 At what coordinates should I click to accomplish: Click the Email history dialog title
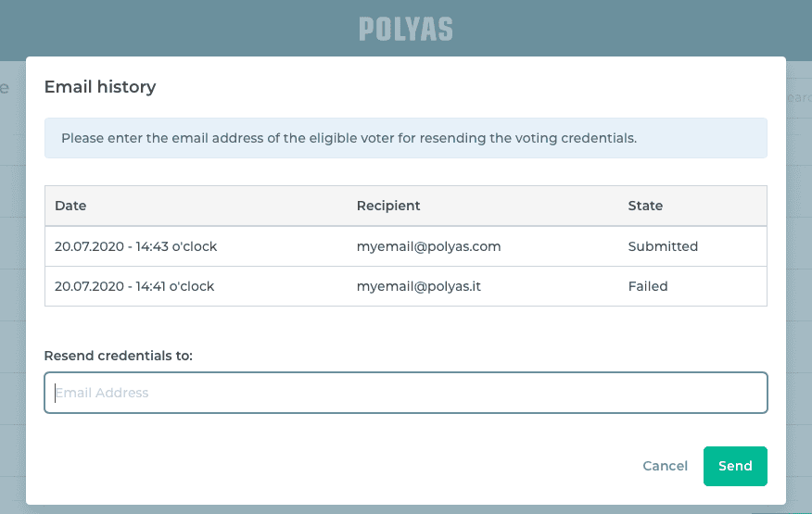[x=100, y=87]
